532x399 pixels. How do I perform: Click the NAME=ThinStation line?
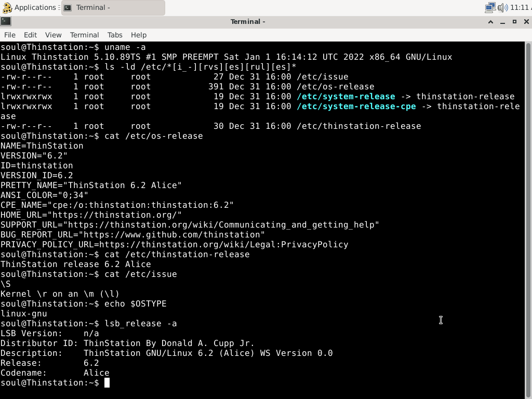click(x=42, y=146)
